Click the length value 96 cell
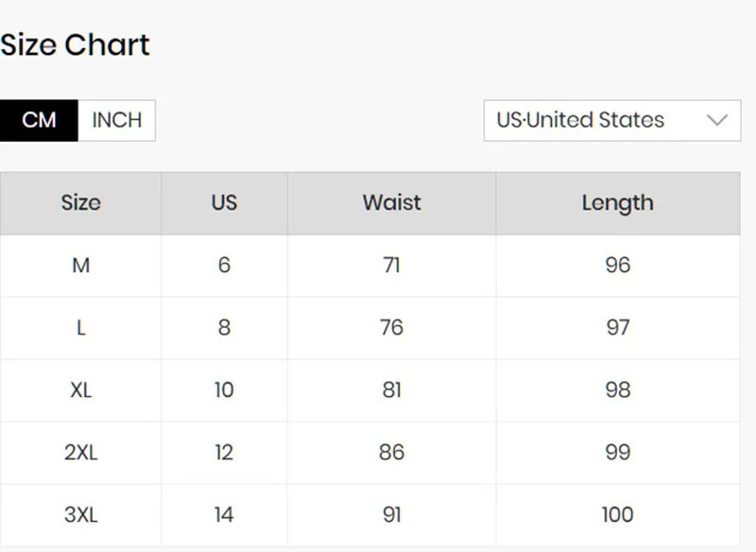 (617, 265)
